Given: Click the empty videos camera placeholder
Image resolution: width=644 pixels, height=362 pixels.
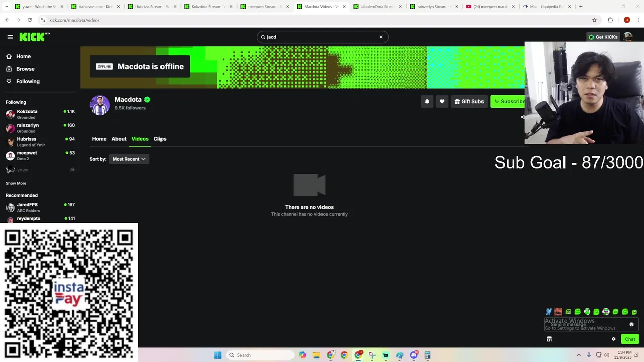Looking at the screenshot, I should (309, 185).
